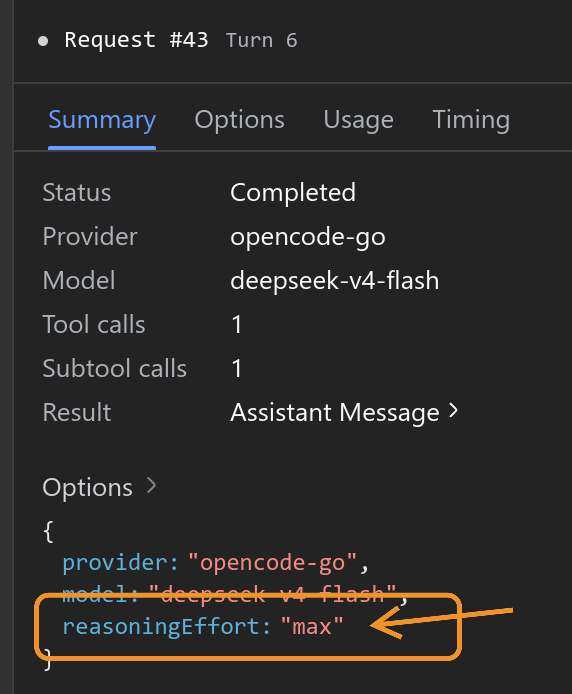The height and width of the screenshot is (694, 572).
Task: Click the Turn 6 label
Action: click(262, 41)
